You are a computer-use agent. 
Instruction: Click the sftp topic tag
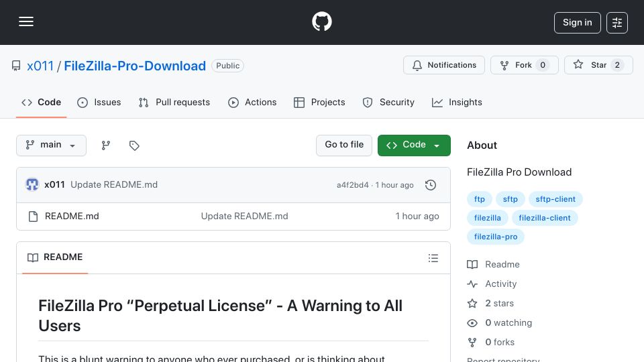[510, 199]
